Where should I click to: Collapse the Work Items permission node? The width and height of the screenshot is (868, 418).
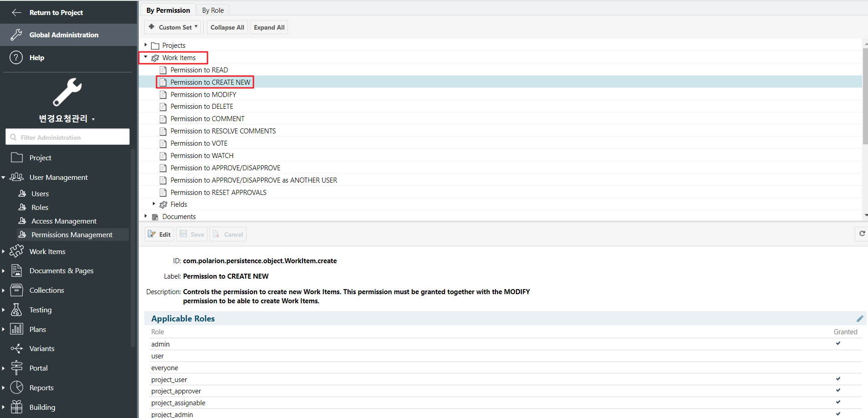(x=146, y=57)
